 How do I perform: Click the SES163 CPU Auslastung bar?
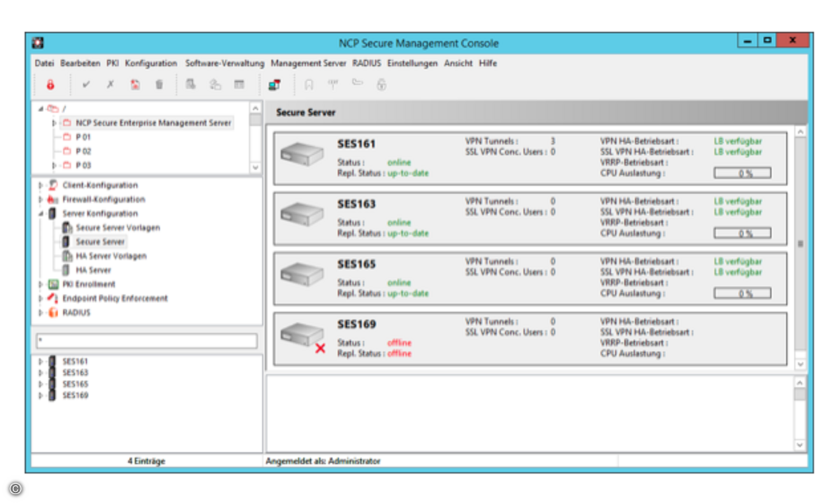pos(742,233)
